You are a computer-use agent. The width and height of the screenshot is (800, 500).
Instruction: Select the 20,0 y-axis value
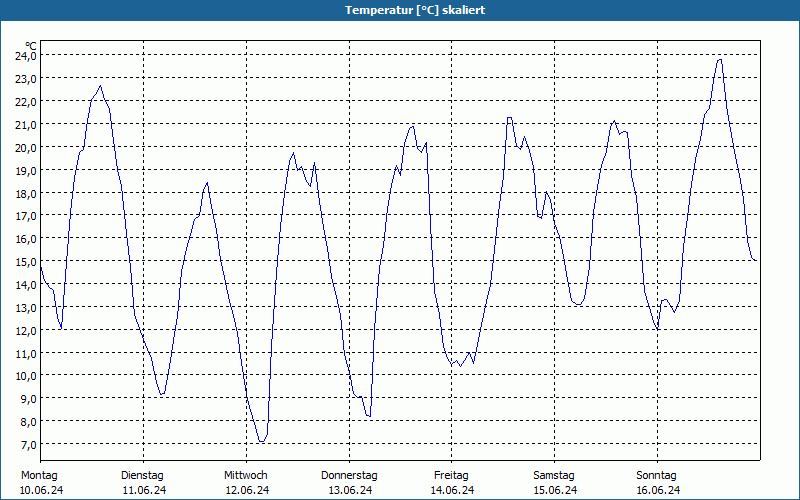pyautogui.click(x=26, y=147)
